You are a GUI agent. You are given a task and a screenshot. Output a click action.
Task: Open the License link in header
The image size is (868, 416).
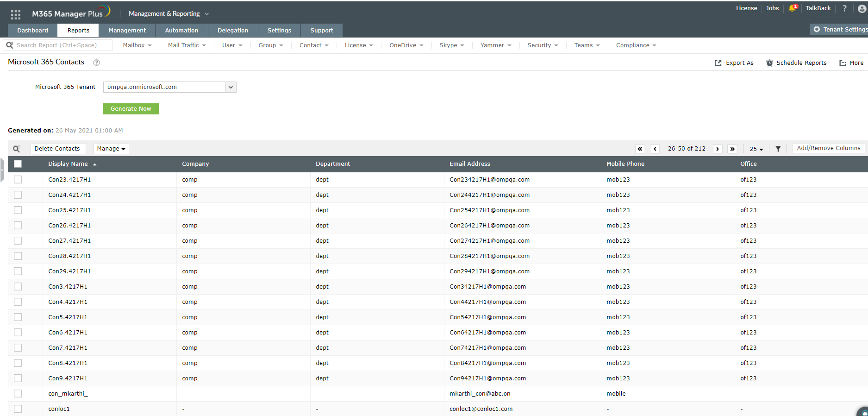tap(747, 8)
